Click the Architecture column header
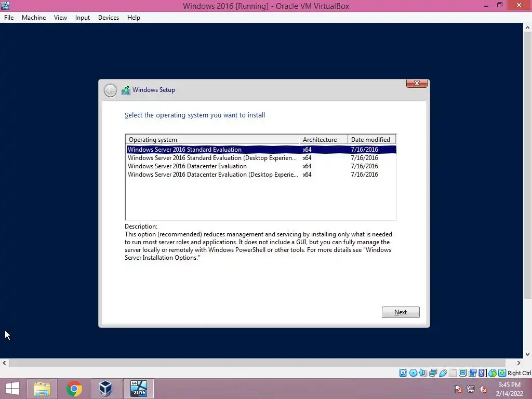532x399 pixels. click(323, 139)
